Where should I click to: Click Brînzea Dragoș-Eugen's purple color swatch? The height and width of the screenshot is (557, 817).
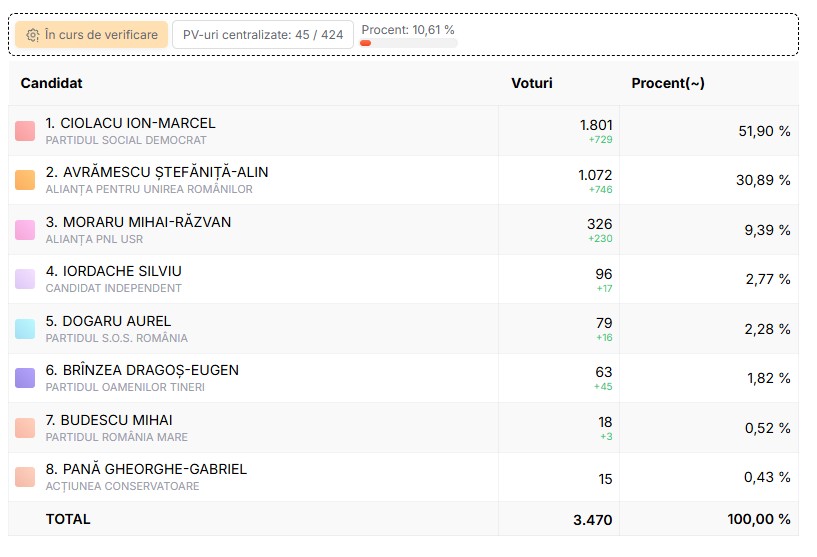25,378
